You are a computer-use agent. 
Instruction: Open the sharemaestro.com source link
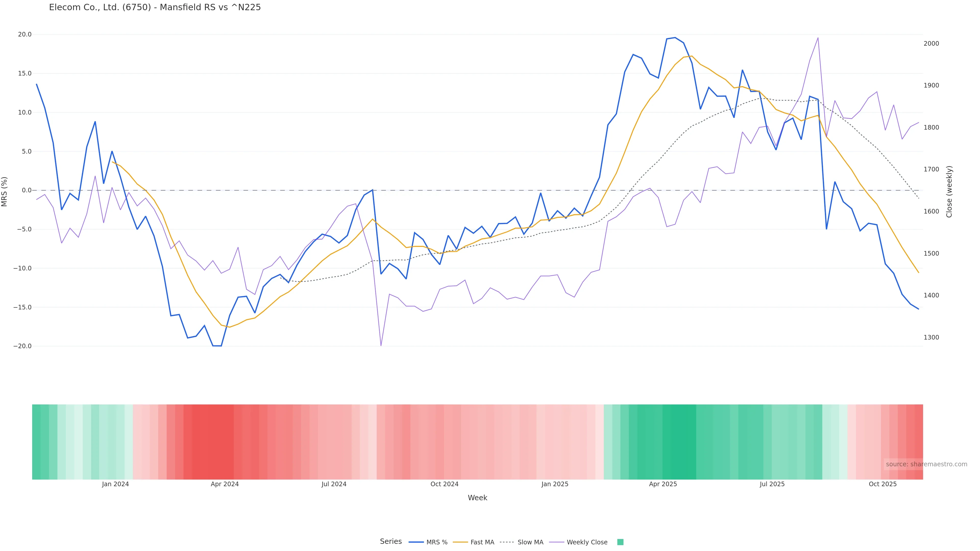(x=926, y=464)
